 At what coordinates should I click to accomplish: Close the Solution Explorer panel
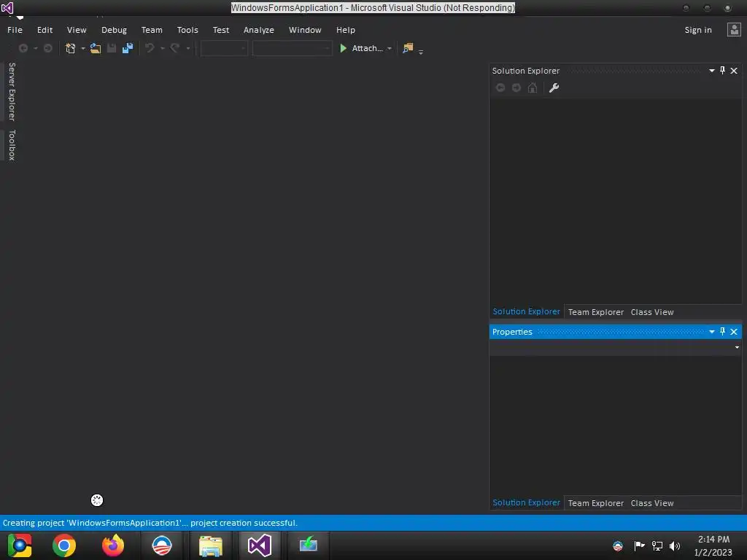coord(734,71)
